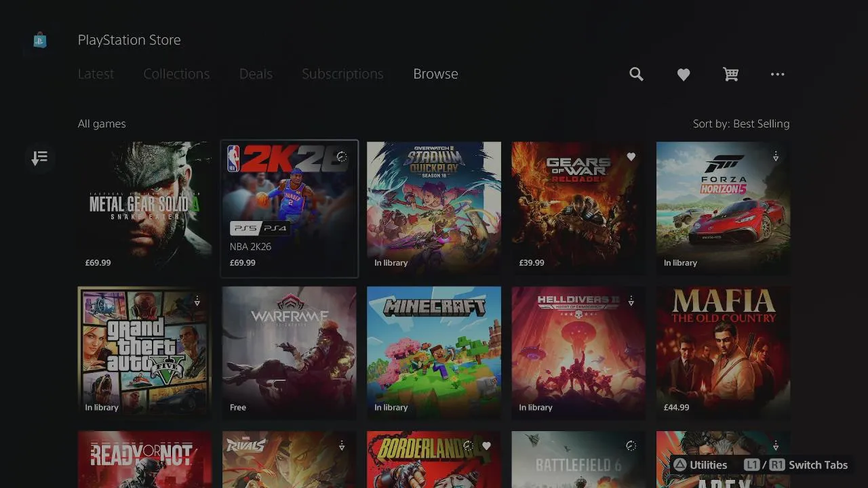Screen dimensions: 868x488
Task: Select the Browse tab
Action: click(x=435, y=74)
